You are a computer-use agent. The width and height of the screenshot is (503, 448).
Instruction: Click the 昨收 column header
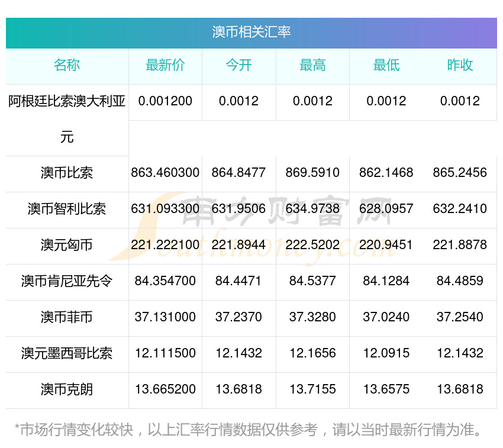pos(460,65)
